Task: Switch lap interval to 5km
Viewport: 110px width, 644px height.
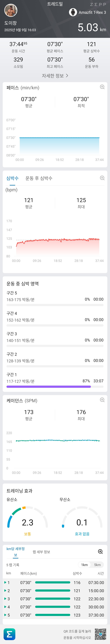Action: (x=97, y=565)
